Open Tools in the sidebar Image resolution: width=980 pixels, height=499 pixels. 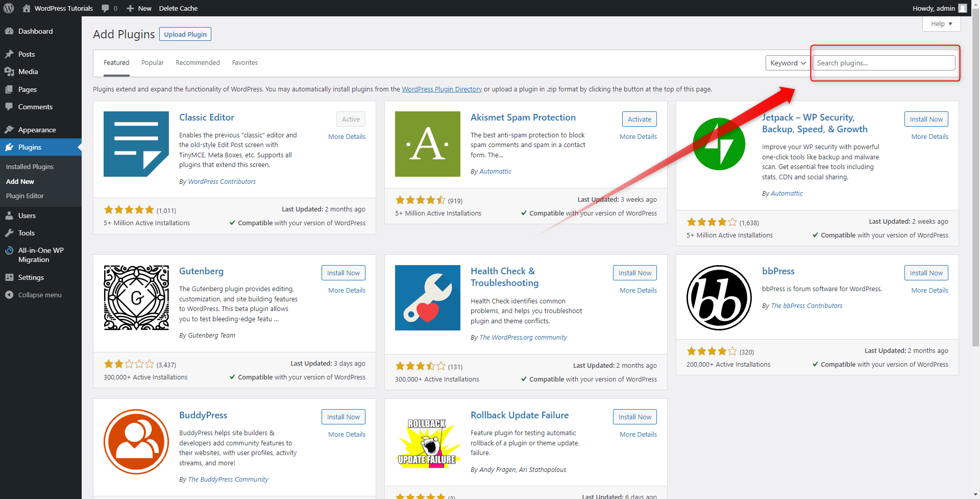27,233
